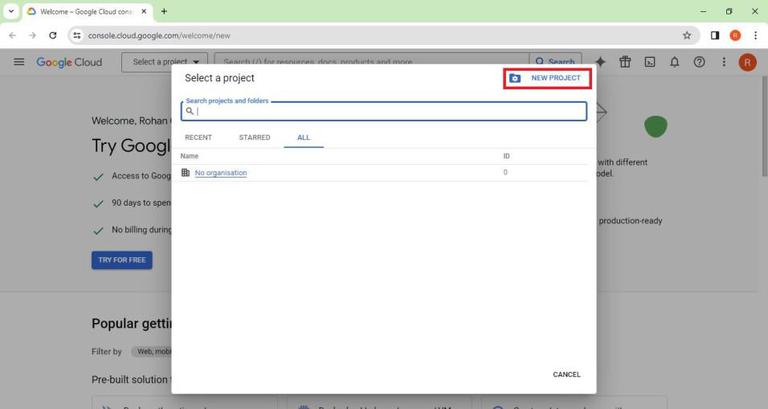Click the Google Cloud logo
The image size is (768, 409).
click(x=69, y=62)
